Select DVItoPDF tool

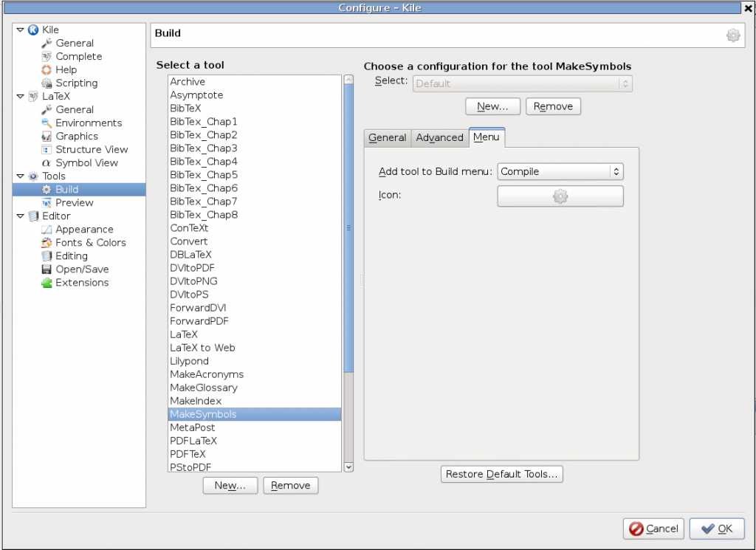255,268
